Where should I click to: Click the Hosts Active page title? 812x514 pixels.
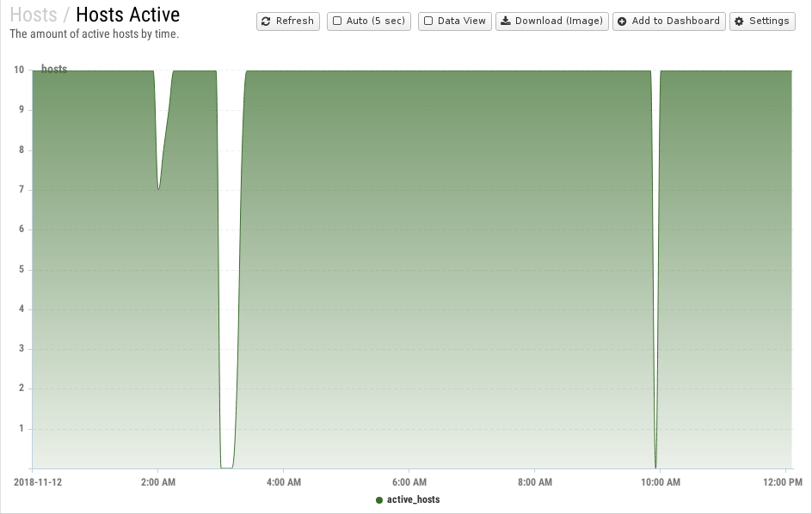tap(128, 15)
